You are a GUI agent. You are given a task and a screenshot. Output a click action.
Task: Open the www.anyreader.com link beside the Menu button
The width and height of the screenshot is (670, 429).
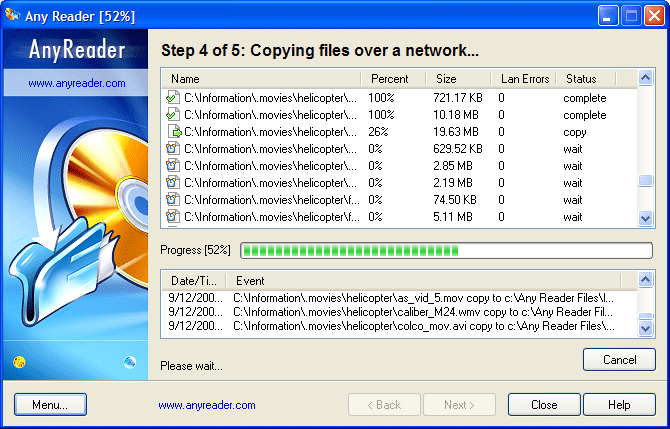(x=207, y=405)
